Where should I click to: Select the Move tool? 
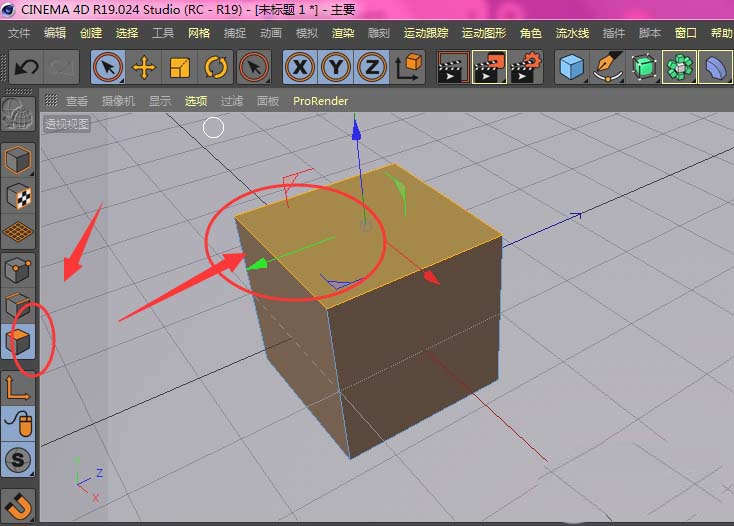click(144, 67)
